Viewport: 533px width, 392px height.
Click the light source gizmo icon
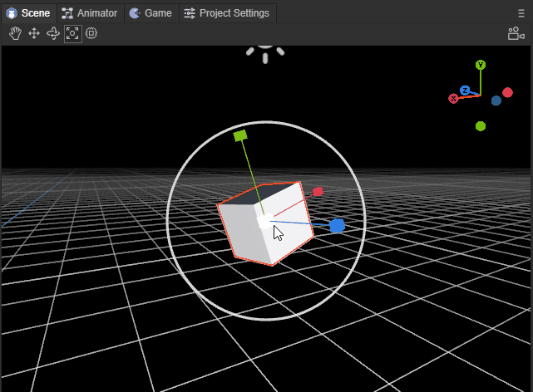(265, 48)
